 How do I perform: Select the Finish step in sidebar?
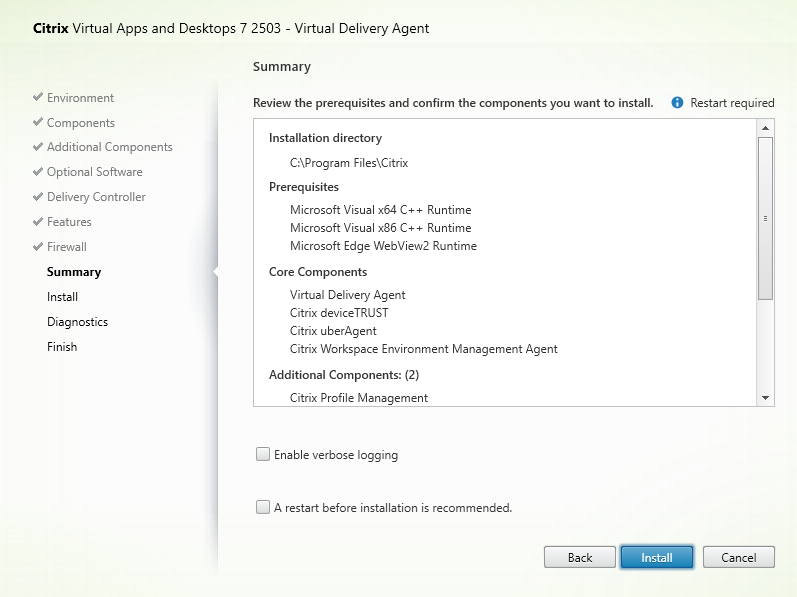point(62,347)
